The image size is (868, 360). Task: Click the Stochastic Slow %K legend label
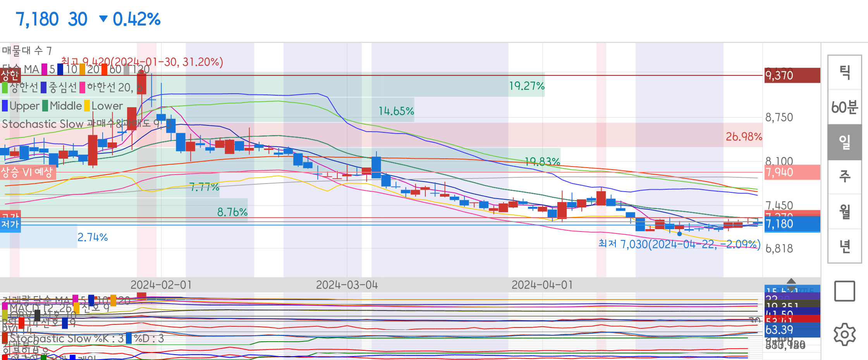click(x=66, y=339)
